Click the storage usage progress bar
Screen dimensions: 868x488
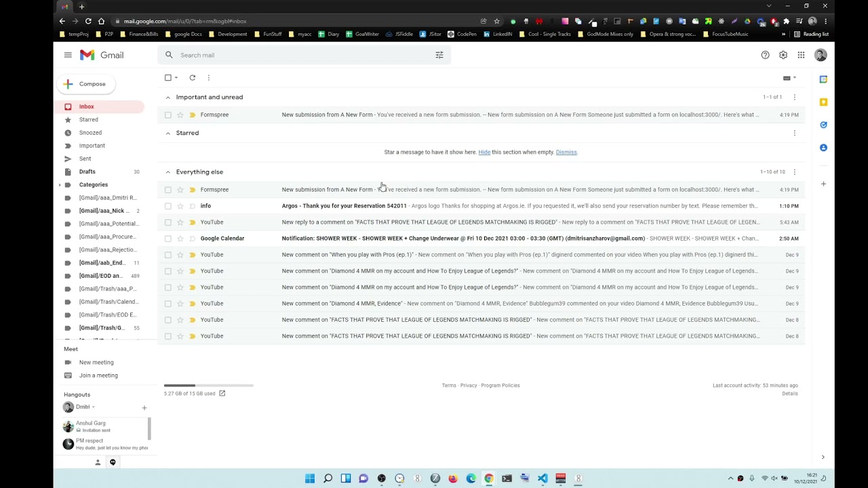pyautogui.click(x=209, y=386)
